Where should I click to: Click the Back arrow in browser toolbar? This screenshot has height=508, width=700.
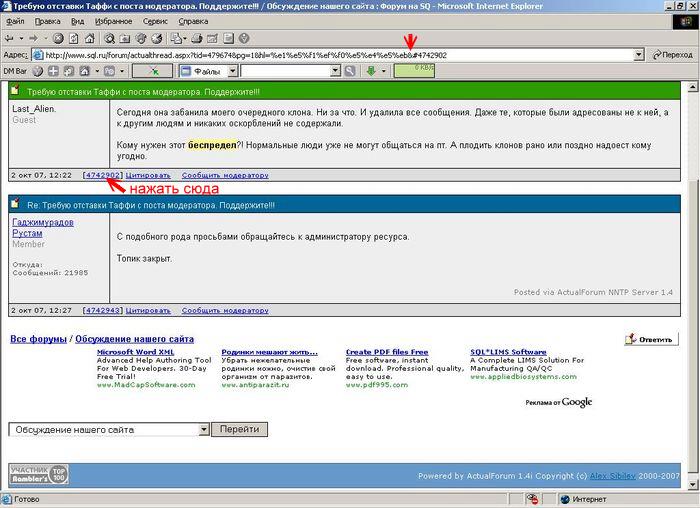[x=9, y=38]
